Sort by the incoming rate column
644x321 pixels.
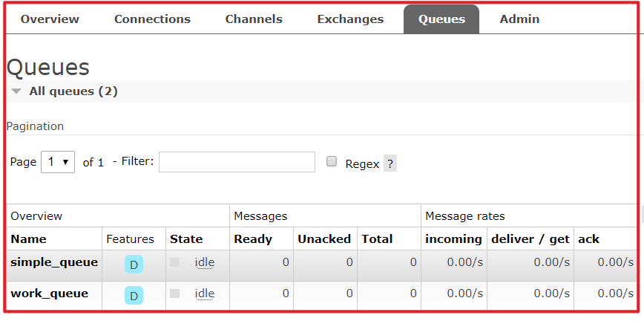453,239
